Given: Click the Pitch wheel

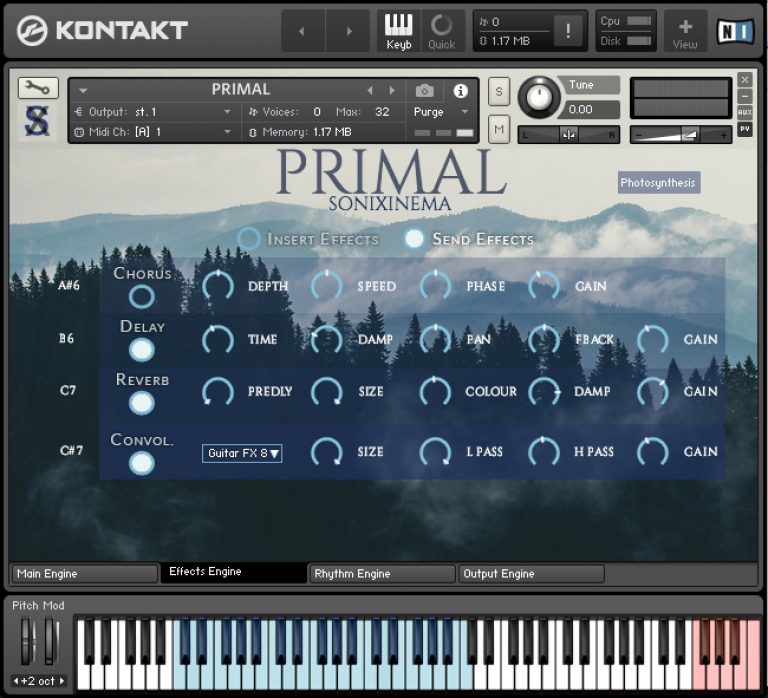Looking at the screenshot, I should click(27, 641).
